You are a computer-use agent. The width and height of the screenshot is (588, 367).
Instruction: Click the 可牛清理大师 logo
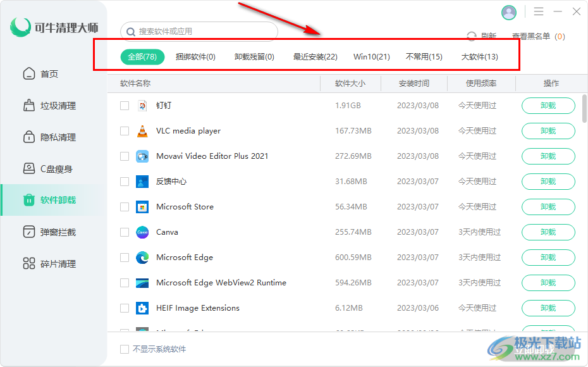(x=54, y=27)
